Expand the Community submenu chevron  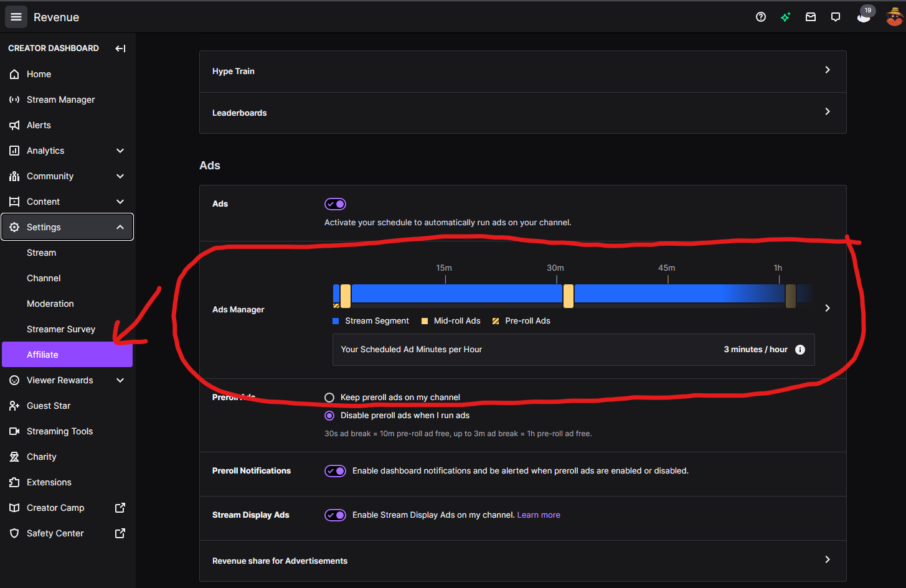click(120, 176)
